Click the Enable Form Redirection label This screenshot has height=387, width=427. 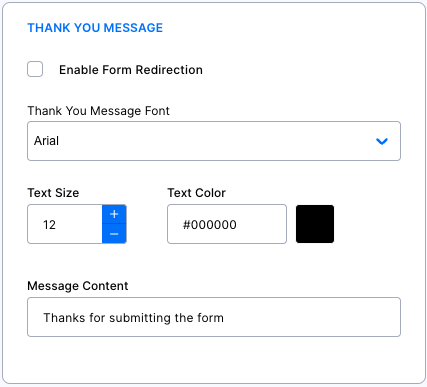(x=131, y=70)
